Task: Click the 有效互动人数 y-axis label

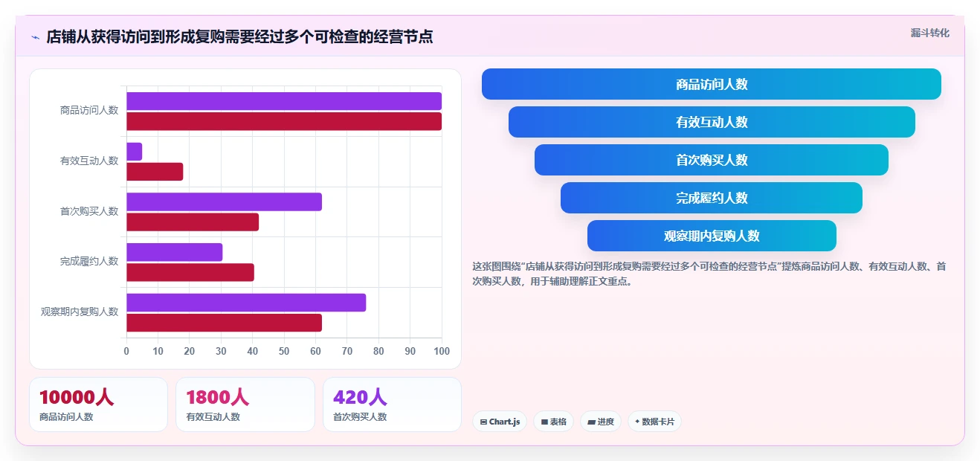Action: click(x=89, y=161)
